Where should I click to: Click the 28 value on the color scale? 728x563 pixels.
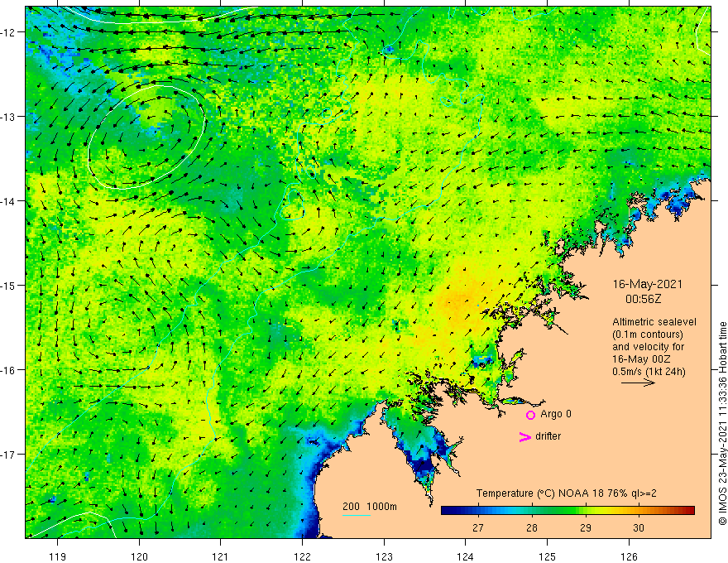(532, 527)
